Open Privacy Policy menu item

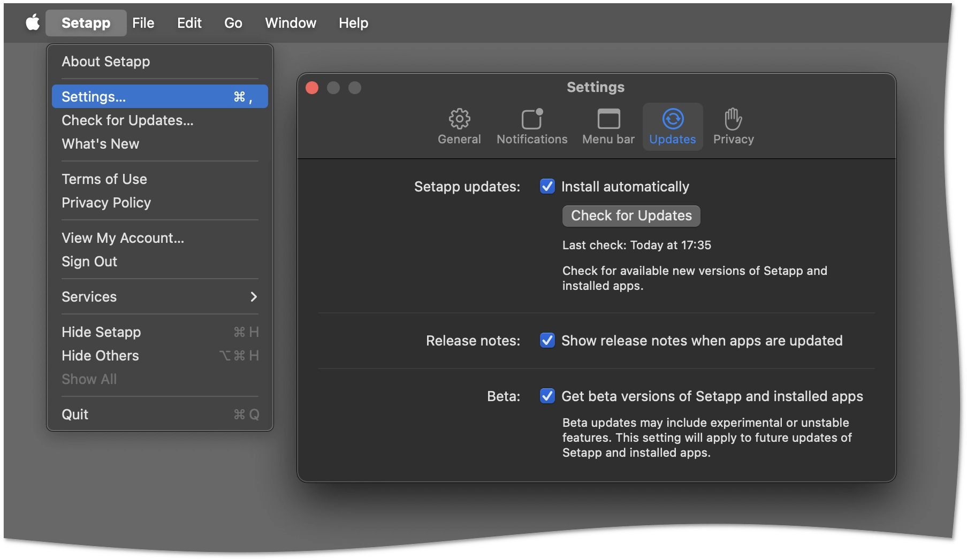pos(160,203)
